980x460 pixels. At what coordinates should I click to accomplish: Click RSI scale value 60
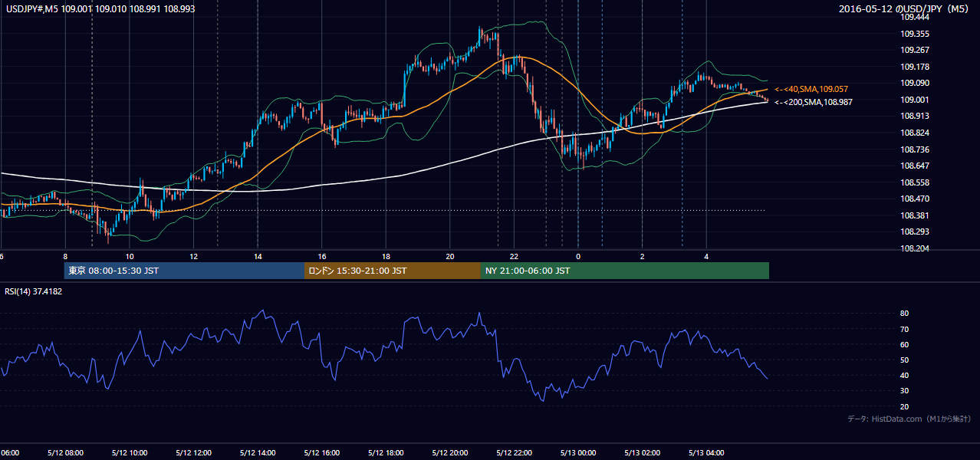click(905, 344)
